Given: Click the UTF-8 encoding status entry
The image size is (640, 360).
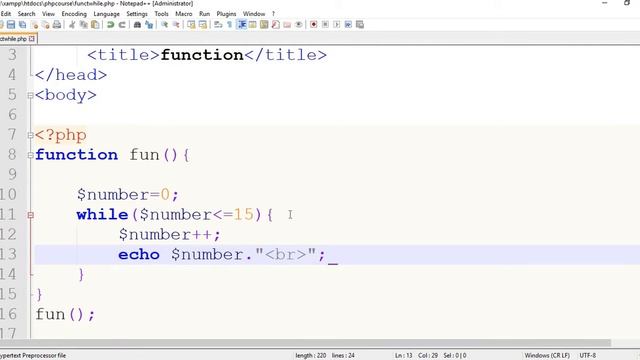Looking at the screenshot, I should (x=588, y=356).
